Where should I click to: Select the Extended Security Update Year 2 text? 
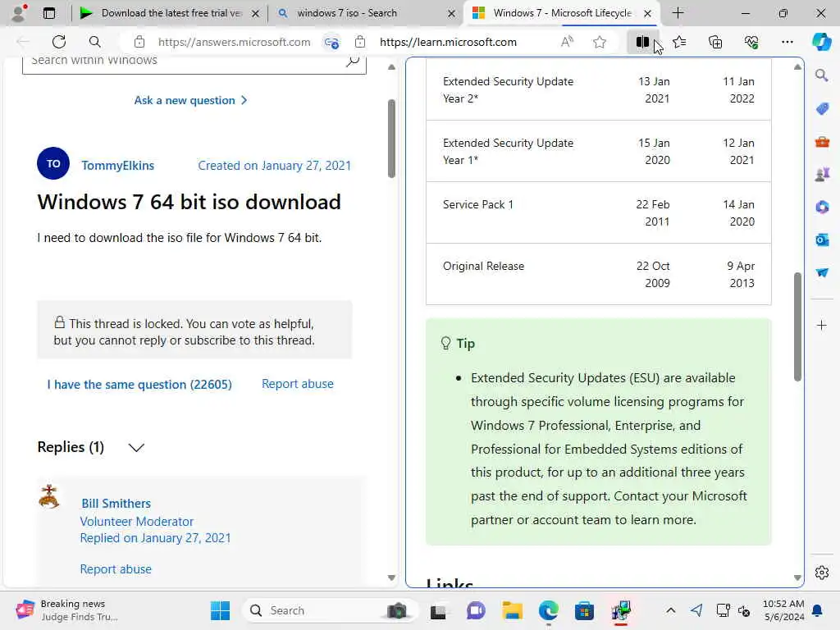coord(508,90)
